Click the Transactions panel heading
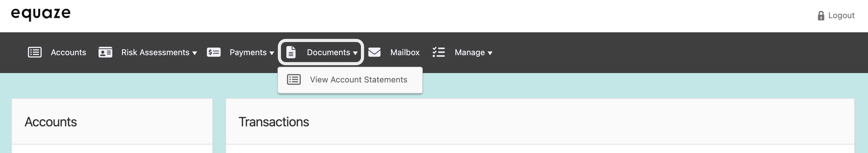The image size is (868, 153). click(274, 122)
